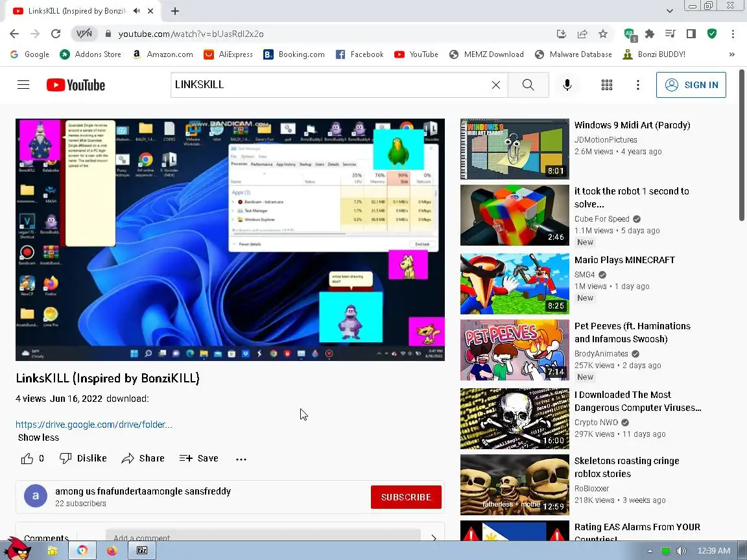Screen dimensions: 747x560
Task: Click the red SUBSCRIBE button
Action: pyautogui.click(x=406, y=497)
